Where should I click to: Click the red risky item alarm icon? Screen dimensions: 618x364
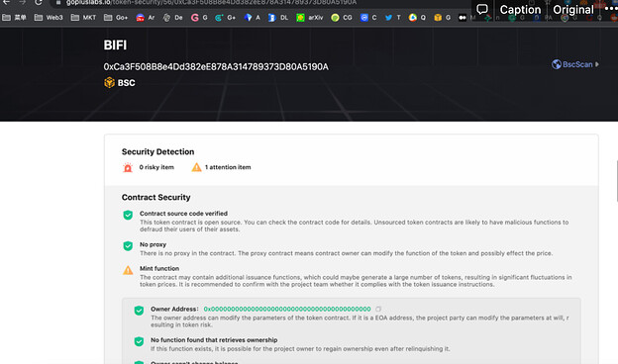pos(128,167)
